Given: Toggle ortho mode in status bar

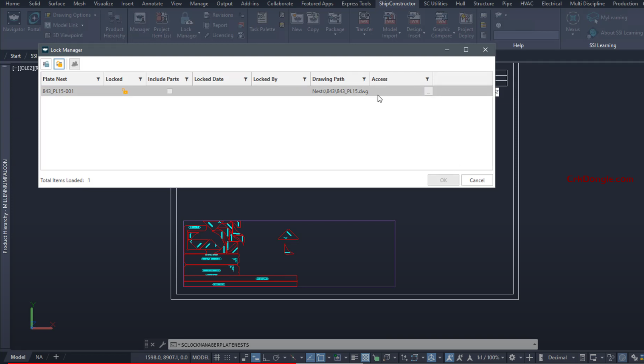Looking at the screenshot, I should click(x=266, y=357).
